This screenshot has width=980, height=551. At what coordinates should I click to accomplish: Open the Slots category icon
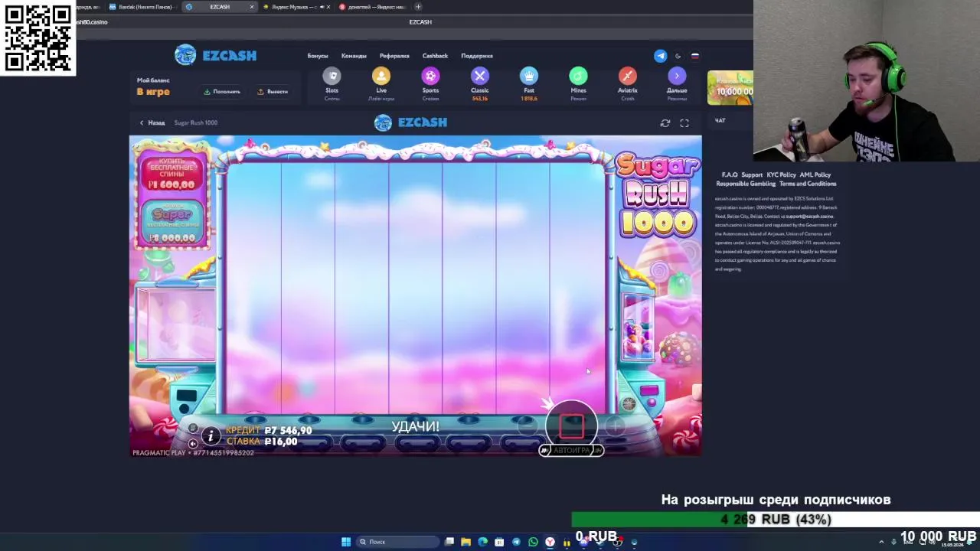(x=332, y=76)
